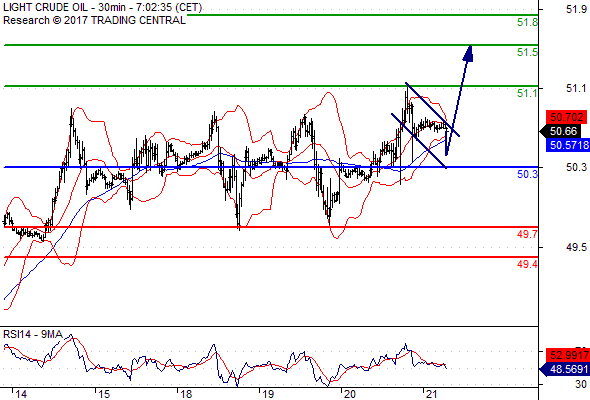Click the black 50.66 current price marker
Image resolution: width=590 pixels, height=400 pixels.
click(561, 131)
